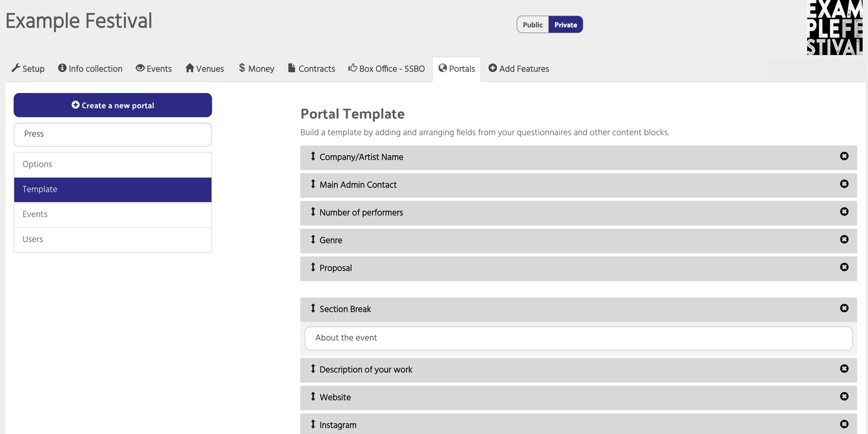Select the Number of performers row label
Screen dimensions: 868x434
click(361, 212)
